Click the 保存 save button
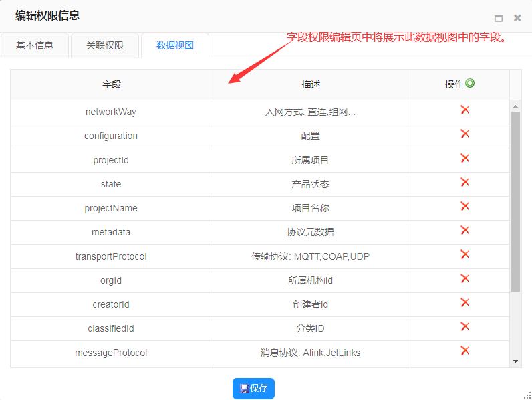Screen dimensions: 532x400 pyautogui.click(x=253, y=388)
